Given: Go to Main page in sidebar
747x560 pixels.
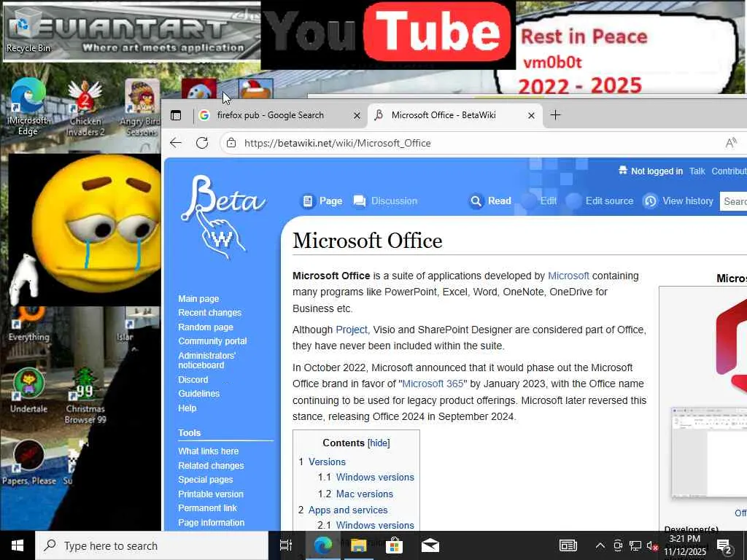Looking at the screenshot, I should tap(198, 298).
